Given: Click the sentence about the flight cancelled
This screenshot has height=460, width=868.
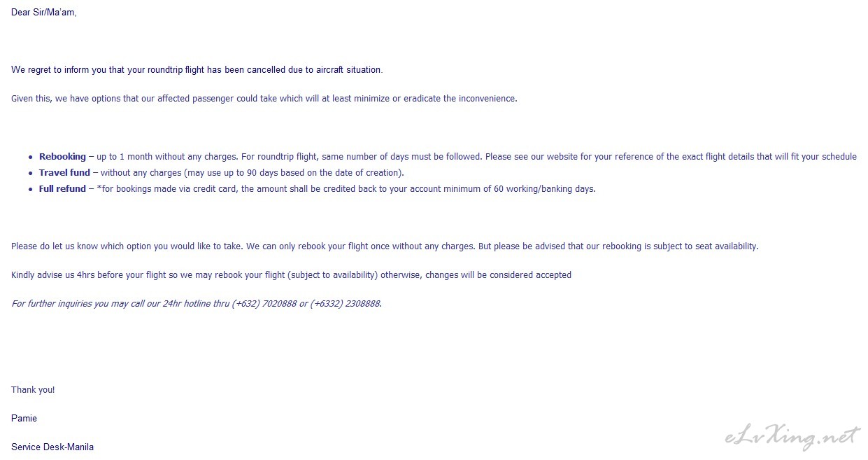Looking at the screenshot, I should point(197,70).
